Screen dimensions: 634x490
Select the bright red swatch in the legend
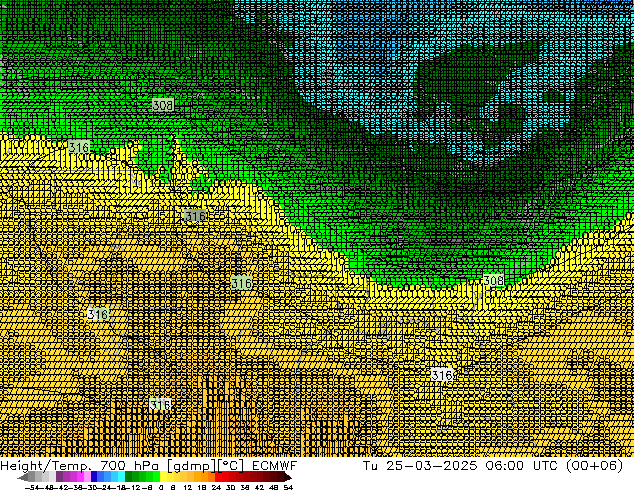tap(218, 477)
